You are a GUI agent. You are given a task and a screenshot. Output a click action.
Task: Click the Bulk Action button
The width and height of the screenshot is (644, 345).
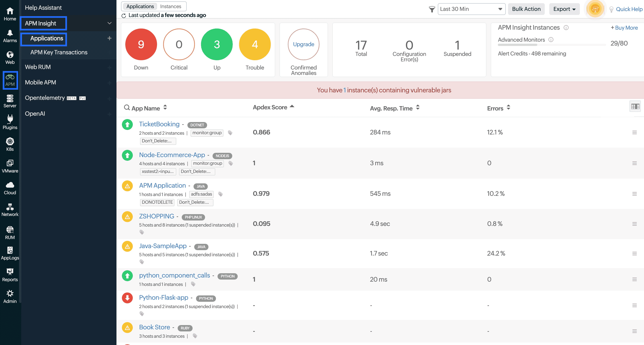point(526,9)
